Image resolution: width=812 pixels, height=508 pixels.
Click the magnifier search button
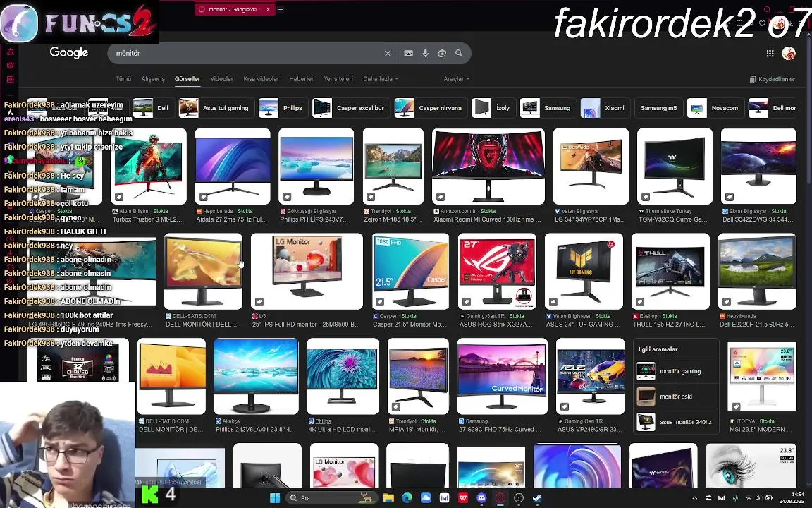pyautogui.click(x=459, y=54)
